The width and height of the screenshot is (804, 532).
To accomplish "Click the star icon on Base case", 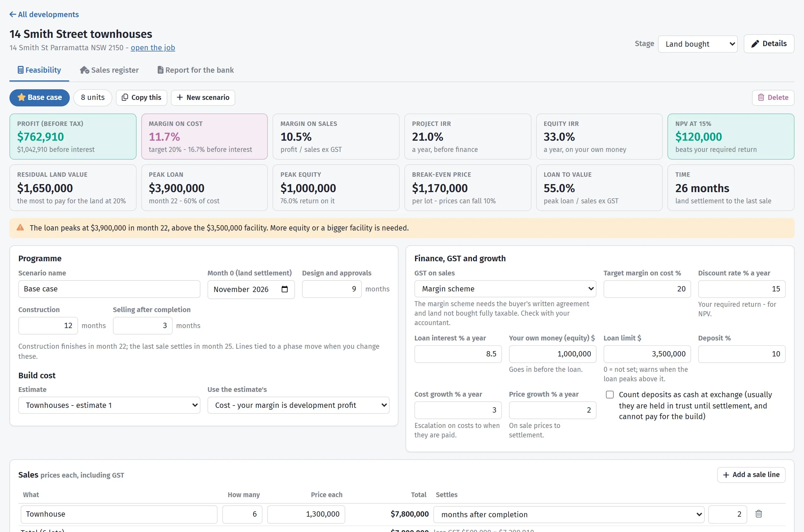I will point(21,97).
